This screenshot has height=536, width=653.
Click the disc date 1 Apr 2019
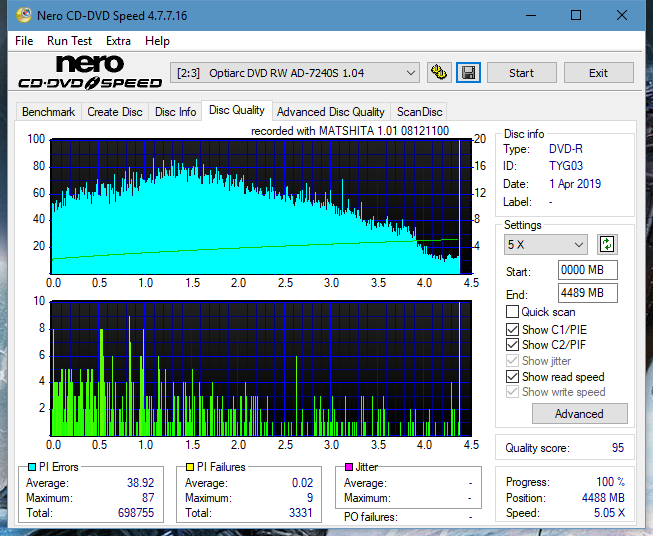tap(575, 184)
